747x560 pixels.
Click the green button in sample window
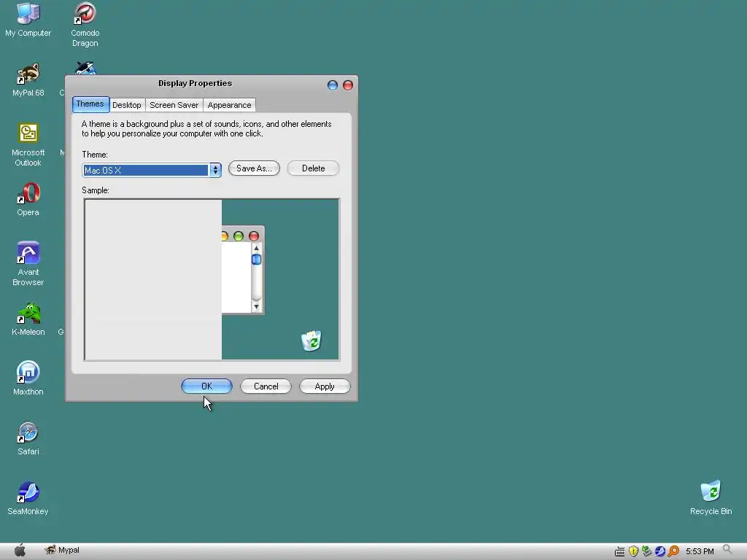(x=239, y=236)
